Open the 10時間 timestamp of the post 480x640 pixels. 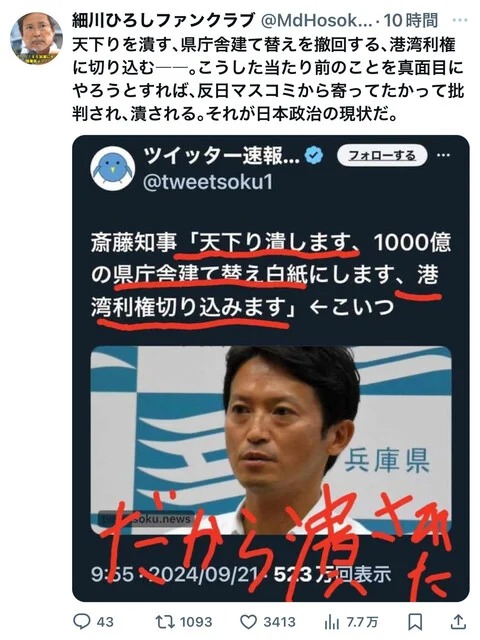click(411, 20)
